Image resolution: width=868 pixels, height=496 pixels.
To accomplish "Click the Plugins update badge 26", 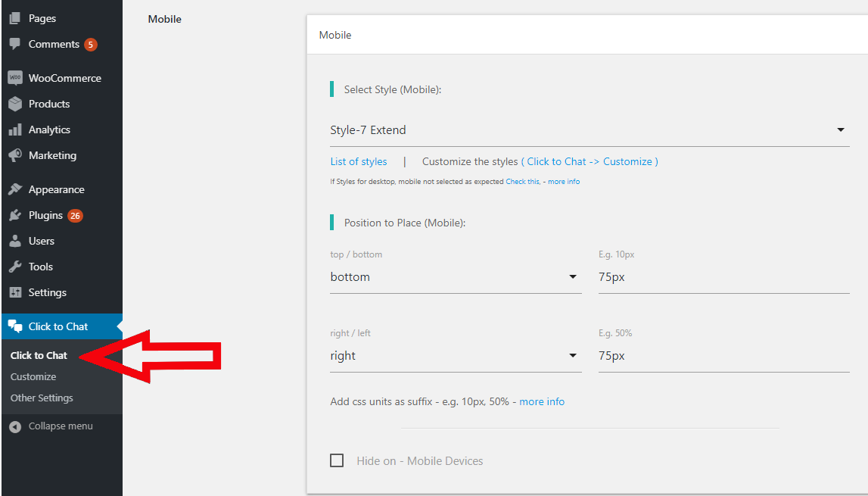I will 75,216.
